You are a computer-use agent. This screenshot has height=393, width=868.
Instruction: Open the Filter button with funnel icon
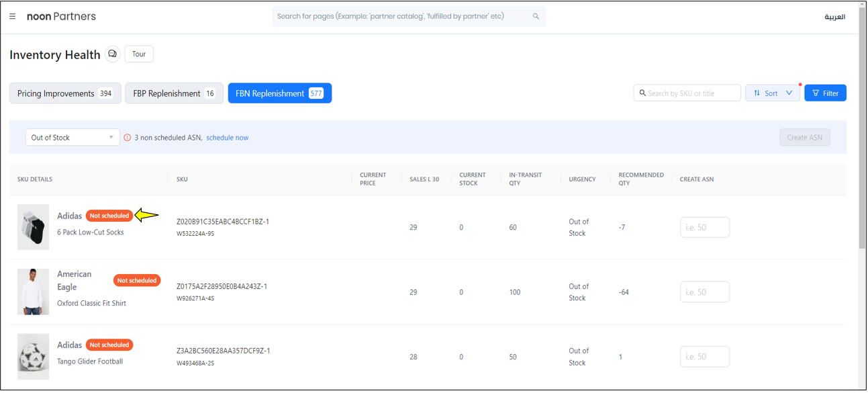click(825, 93)
